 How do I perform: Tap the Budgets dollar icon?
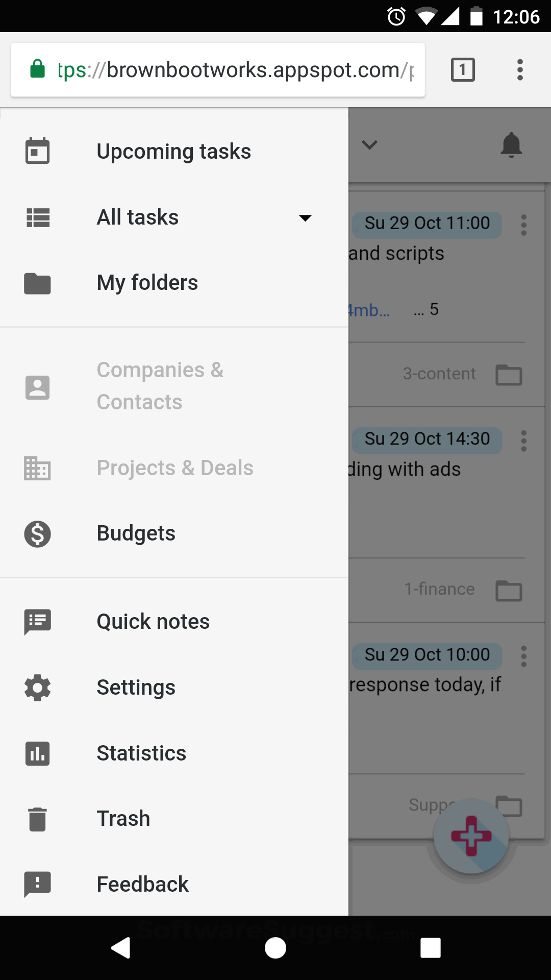[x=37, y=534]
